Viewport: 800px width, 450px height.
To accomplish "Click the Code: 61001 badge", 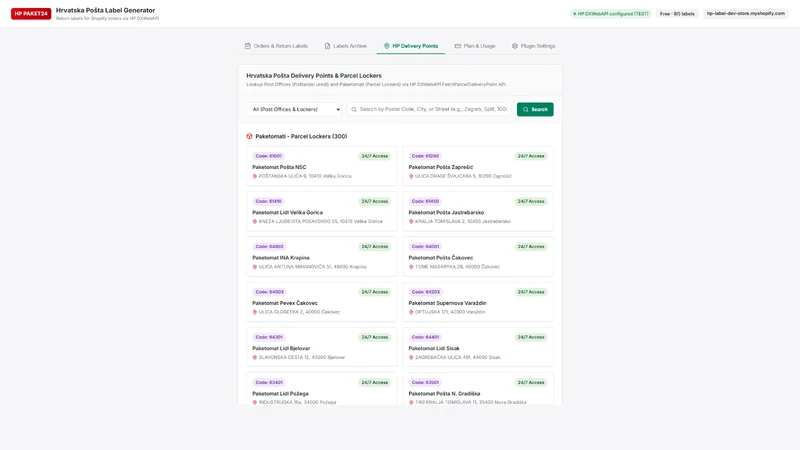I will [268, 156].
